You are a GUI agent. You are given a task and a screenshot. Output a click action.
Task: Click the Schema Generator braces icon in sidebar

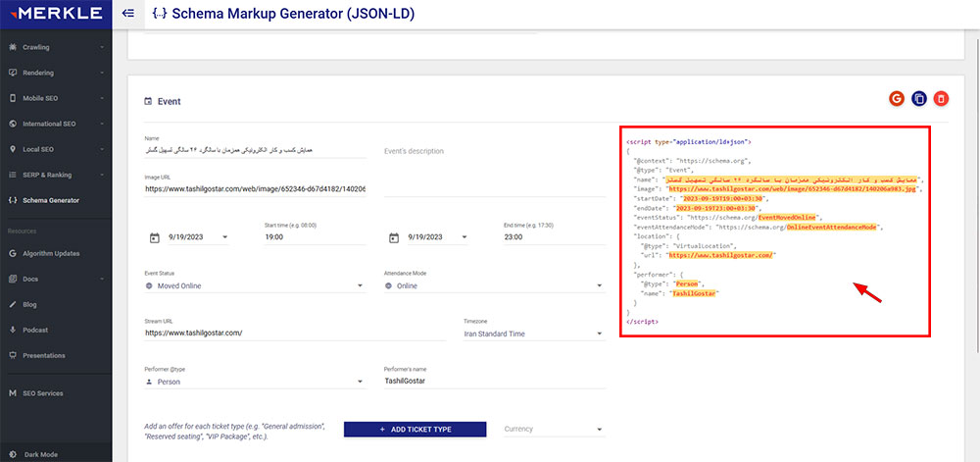[13, 201]
